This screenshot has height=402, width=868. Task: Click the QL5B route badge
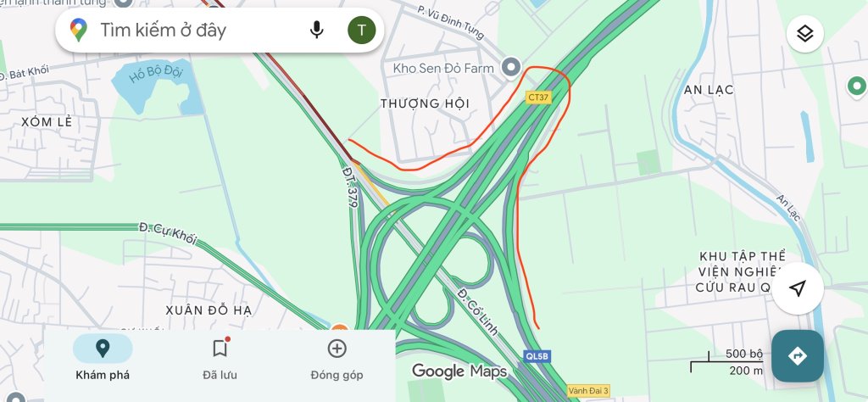point(537,356)
